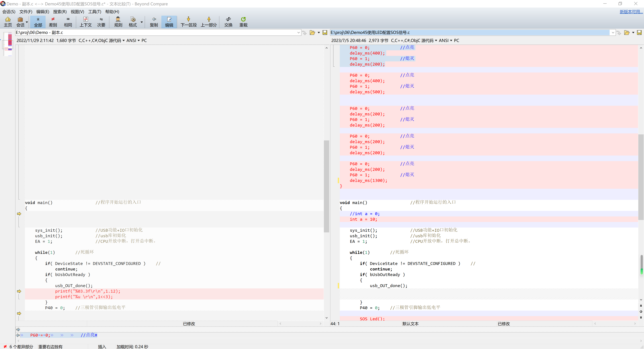Toggle the 次要 minor differences option
The width and height of the screenshot is (644, 349).
(x=101, y=22)
